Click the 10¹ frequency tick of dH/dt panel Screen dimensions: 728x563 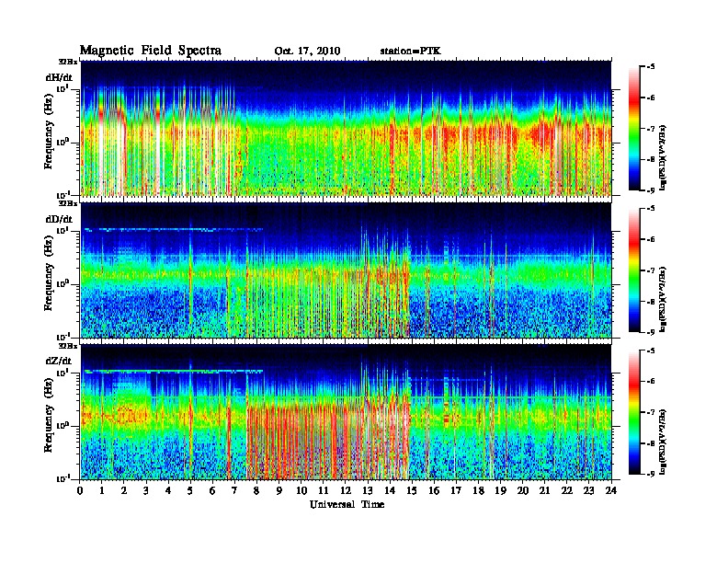coord(63,88)
